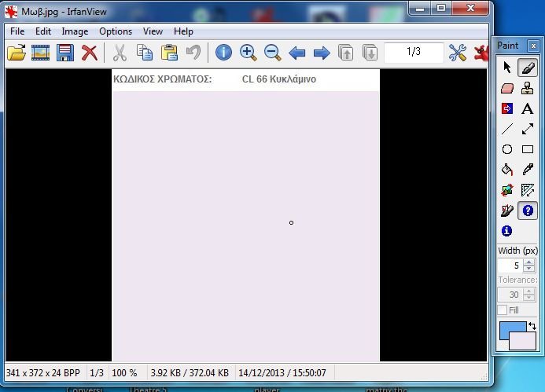Select the color replacer tool in Paint
The width and height of the screenshot is (545, 392).
click(507, 108)
